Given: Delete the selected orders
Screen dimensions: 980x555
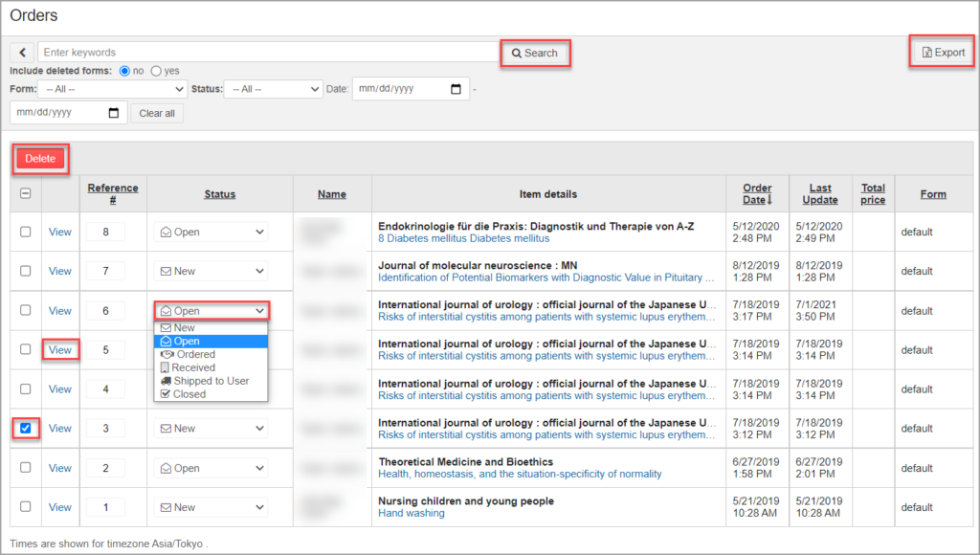Looking at the screenshot, I should (40, 159).
